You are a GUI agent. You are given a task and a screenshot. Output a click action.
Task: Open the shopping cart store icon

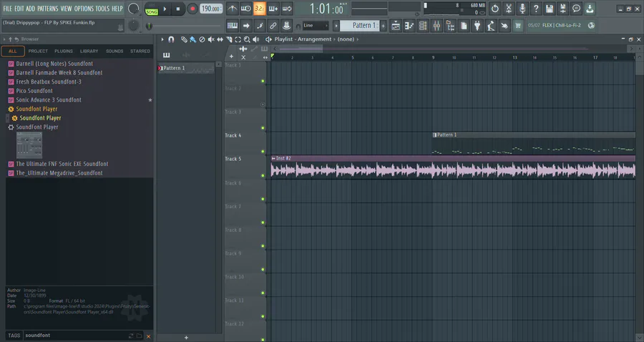pyautogui.click(x=518, y=26)
